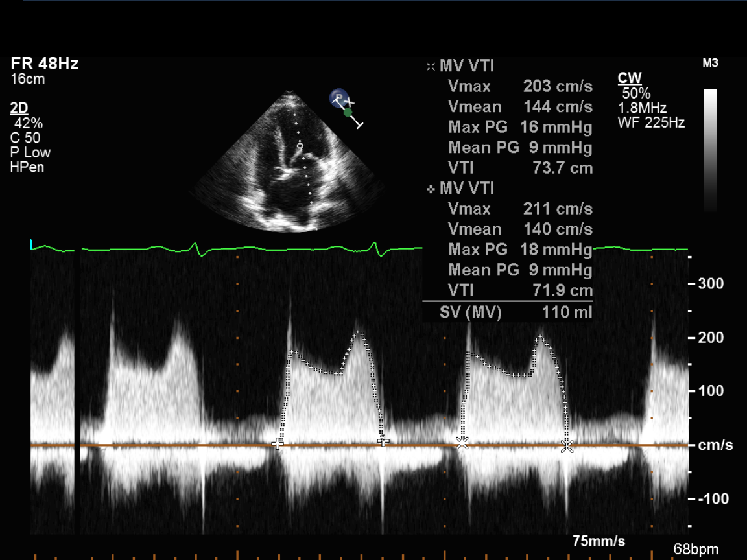The width and height of the screenshot is (747, 560).
Task: Open the 2D apical view thumbnail
Action: pyautogui.click(x=287, y=162)
